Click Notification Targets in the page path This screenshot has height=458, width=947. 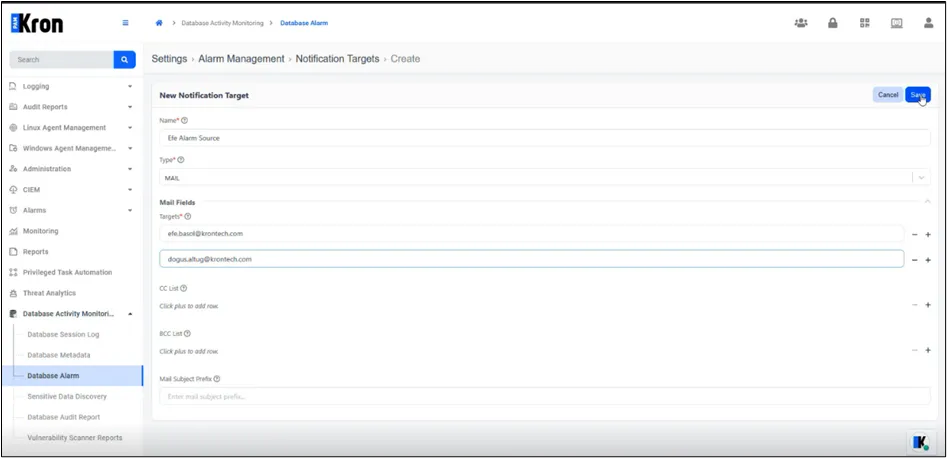tap(338, 59)
